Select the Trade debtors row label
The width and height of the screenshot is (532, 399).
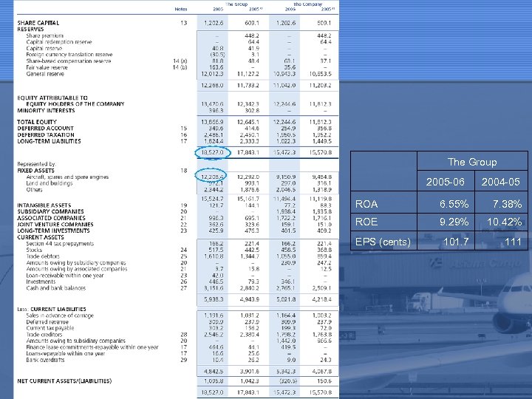(43, 256)
